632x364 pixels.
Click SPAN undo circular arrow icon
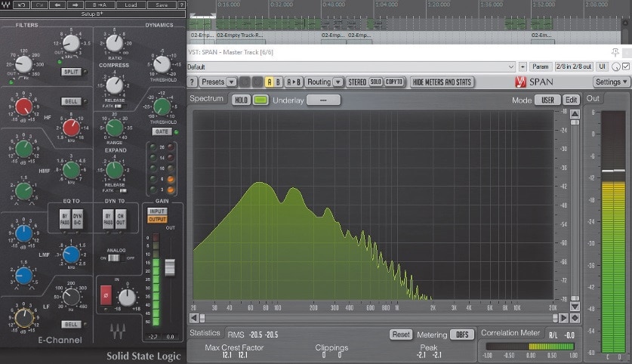[x=245, y=82]
